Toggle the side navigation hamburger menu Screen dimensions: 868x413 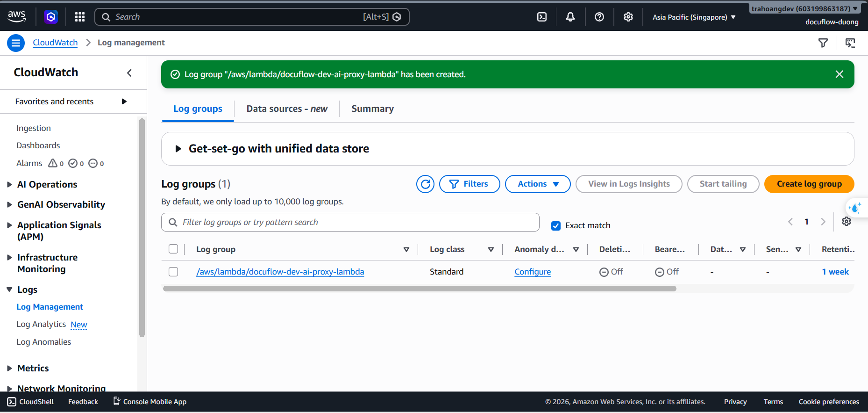16,43
